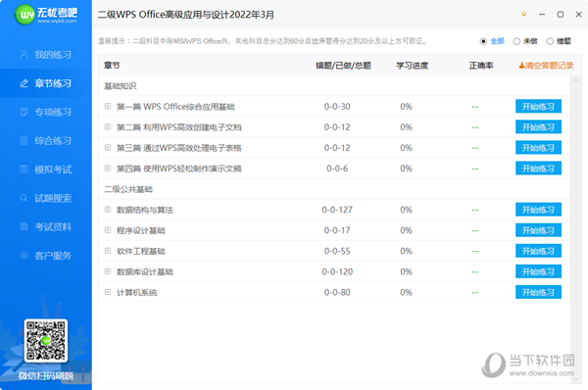Viewport: 588px width, 390px height.
Task: Click the 温馨提示 notice text
Action: (263, 41)
